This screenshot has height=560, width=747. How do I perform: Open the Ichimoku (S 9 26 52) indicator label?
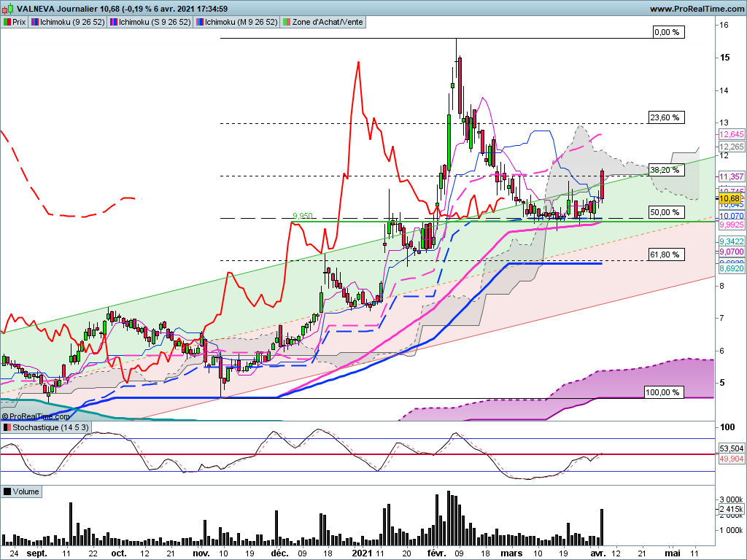pos(150,22)
